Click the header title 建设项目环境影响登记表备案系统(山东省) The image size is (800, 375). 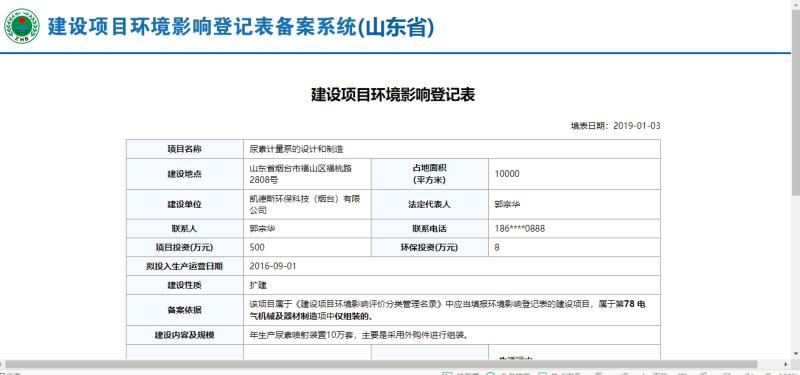coord(241,27)
